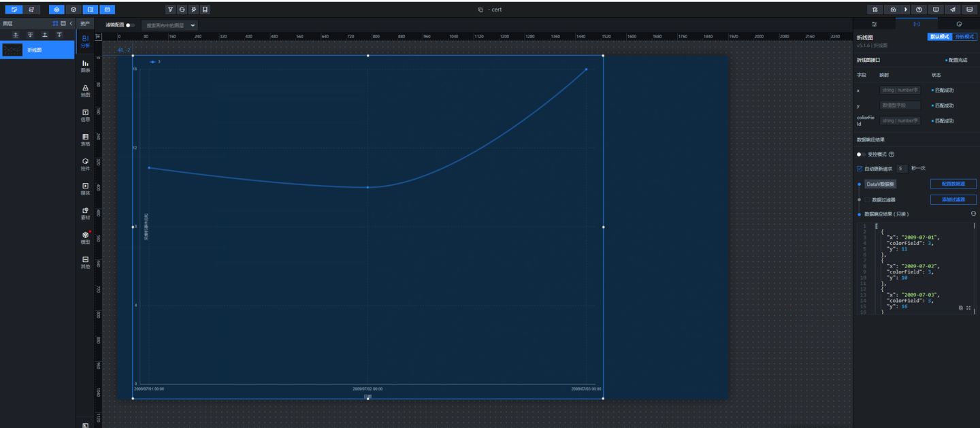Collapse the layer panel with left chevron
This screenshot has height=428, width=980.
point(71,23)
